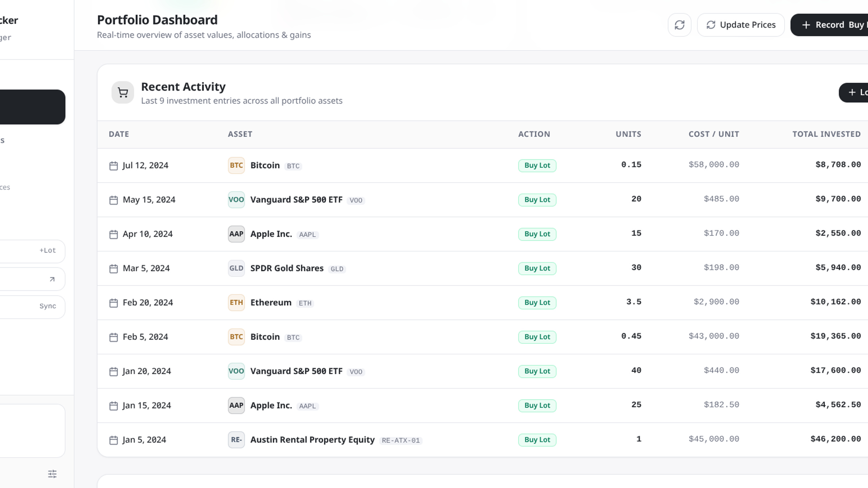This screenshot has width=868, height=488.
Task: Click the arrow icon in the sidebar shortcut
Action: (52, 279)
